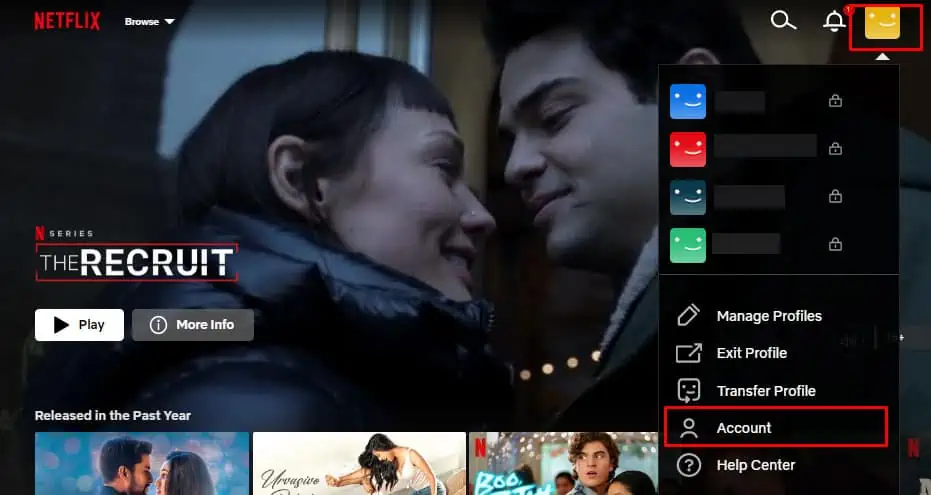Open the Boo thumbnail
Viewport: 931px width, 495px height.
point(563,464)
